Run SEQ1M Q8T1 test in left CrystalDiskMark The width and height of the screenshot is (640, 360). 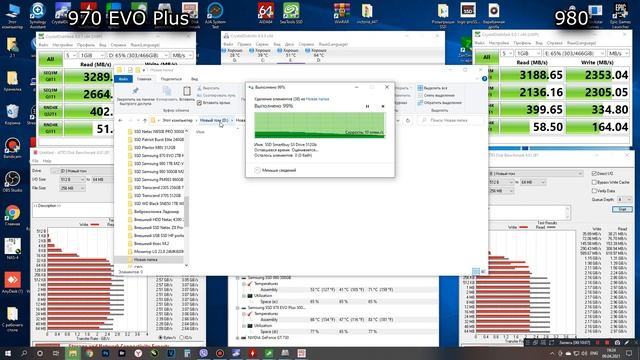pos(51,77)
